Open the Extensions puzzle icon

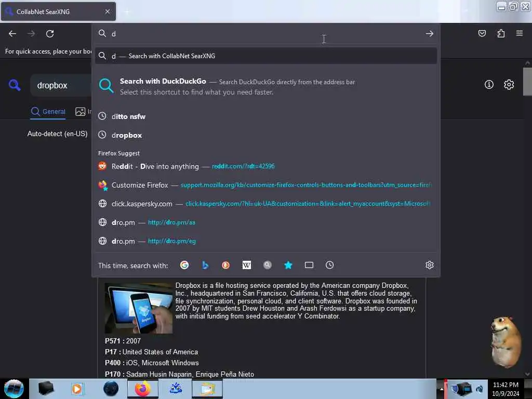pyautogui.click(x=501, y=33)
